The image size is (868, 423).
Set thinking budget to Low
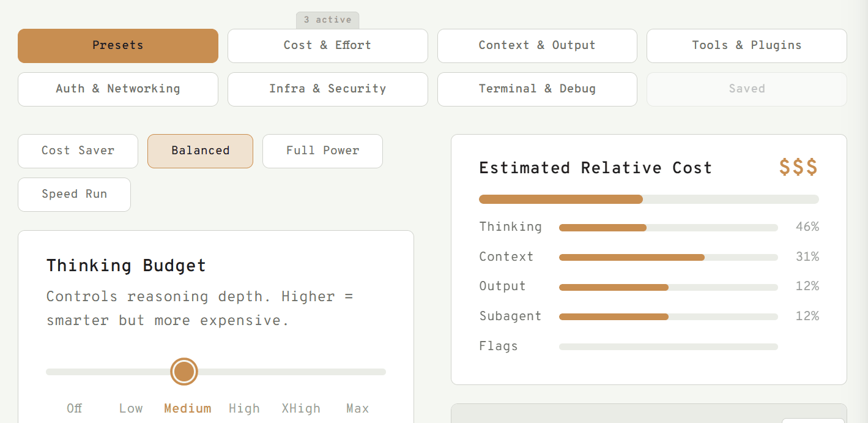point(131,408)
